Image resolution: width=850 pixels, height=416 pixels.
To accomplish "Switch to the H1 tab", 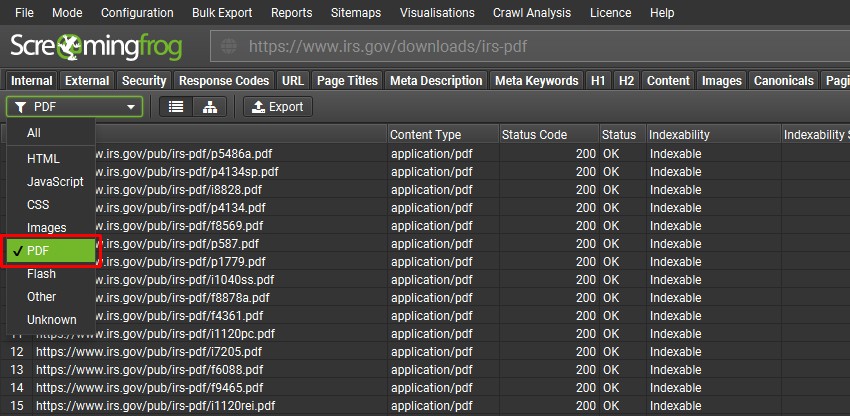I will tap(598, 81).
